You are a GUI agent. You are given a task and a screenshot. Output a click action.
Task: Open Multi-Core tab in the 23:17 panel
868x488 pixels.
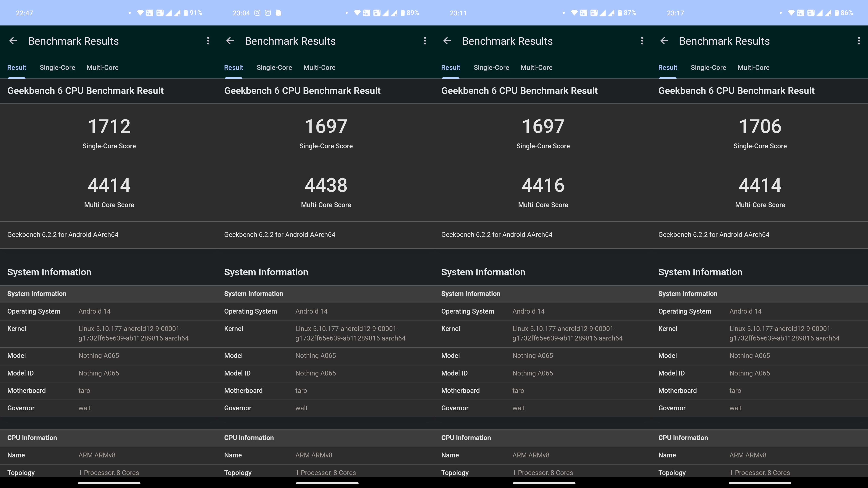[753, 67]
